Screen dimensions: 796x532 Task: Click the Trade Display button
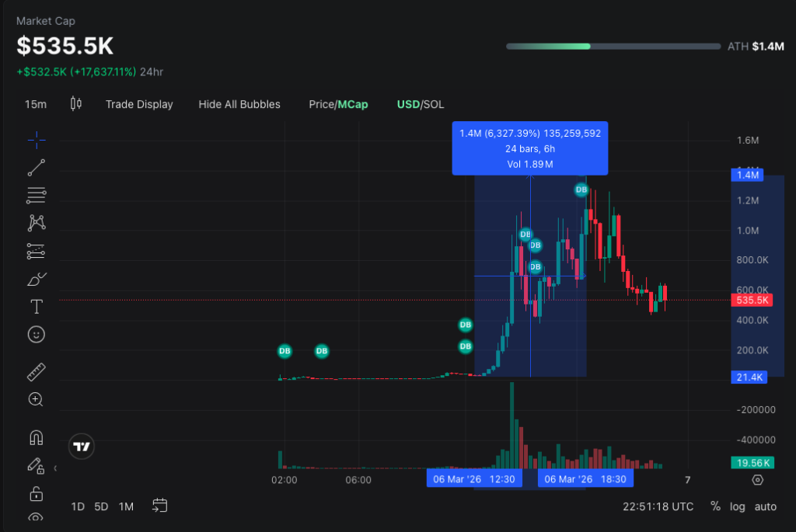139,104
